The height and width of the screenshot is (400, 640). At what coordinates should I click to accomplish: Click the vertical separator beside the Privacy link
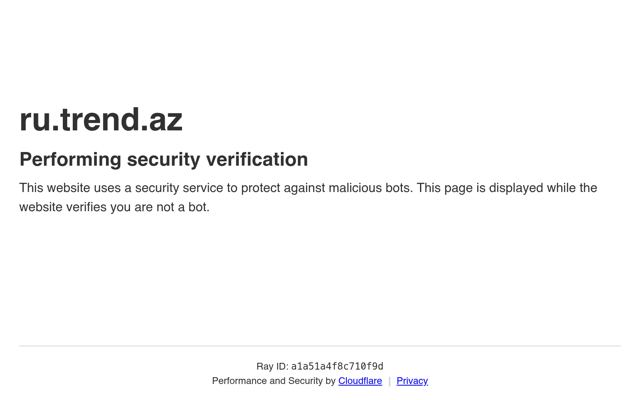coord(389,381)
